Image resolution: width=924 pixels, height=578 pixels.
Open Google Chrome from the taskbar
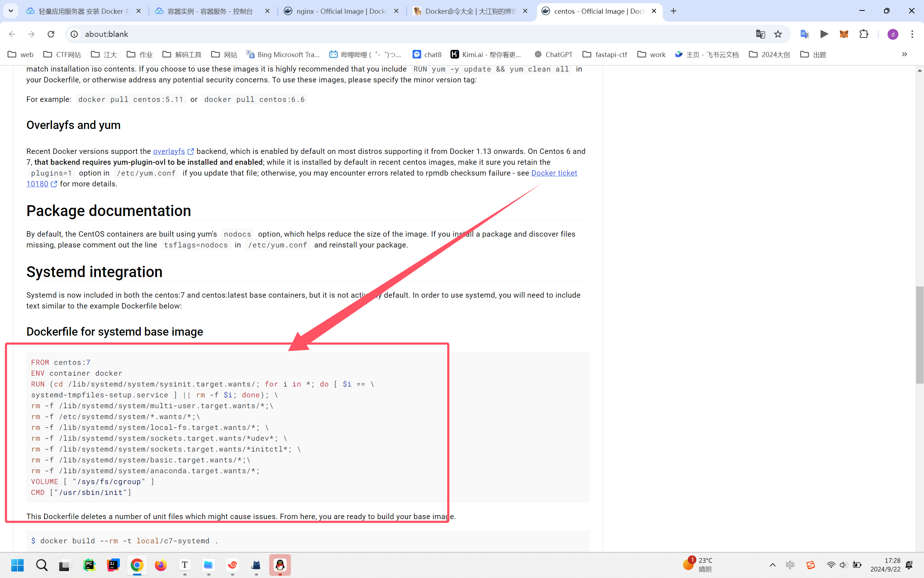click(x=137, y=565)
